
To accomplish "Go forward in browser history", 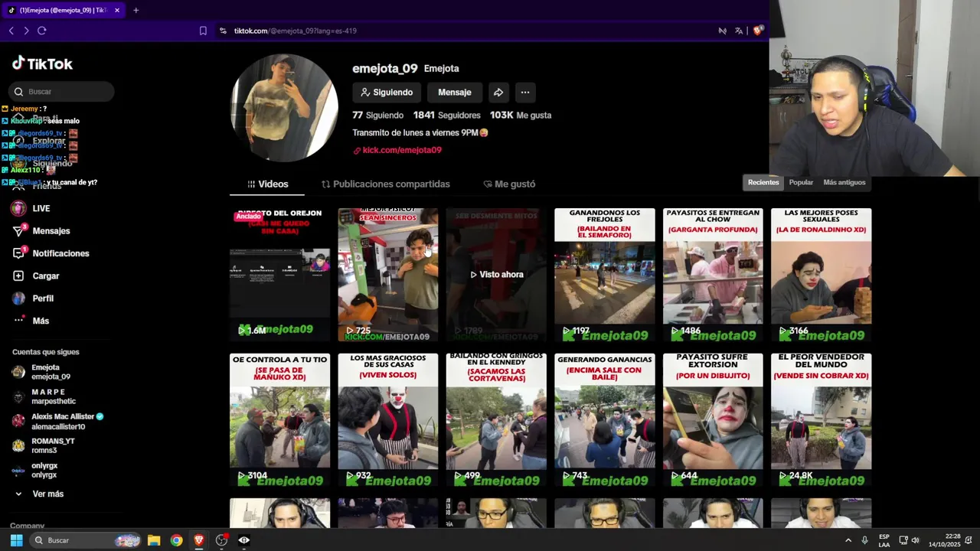I will (x=26, y=31).
